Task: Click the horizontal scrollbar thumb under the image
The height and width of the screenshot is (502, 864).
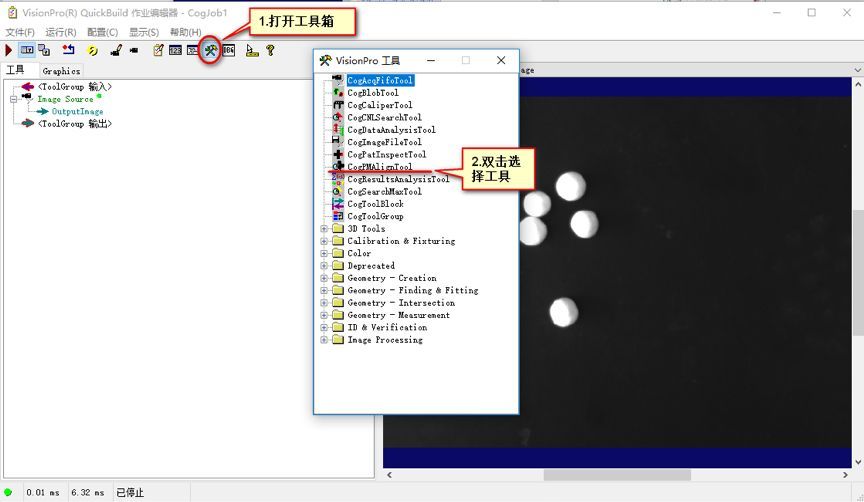Action: [617, 474]
